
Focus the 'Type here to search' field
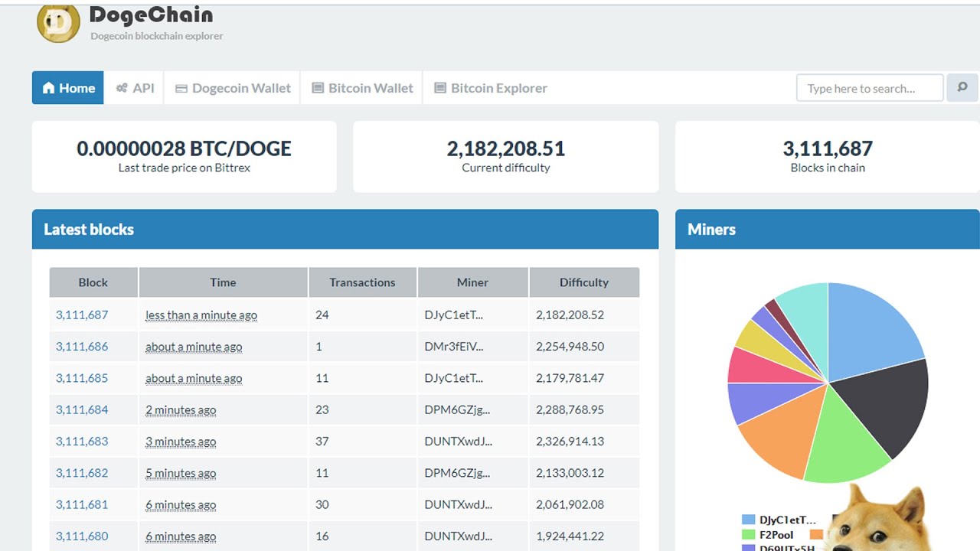[870, 88]
